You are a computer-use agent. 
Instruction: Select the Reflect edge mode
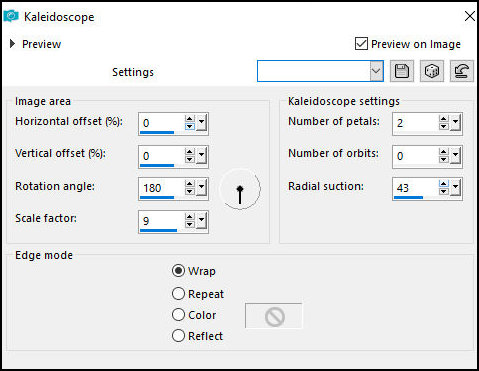[178, 336]
